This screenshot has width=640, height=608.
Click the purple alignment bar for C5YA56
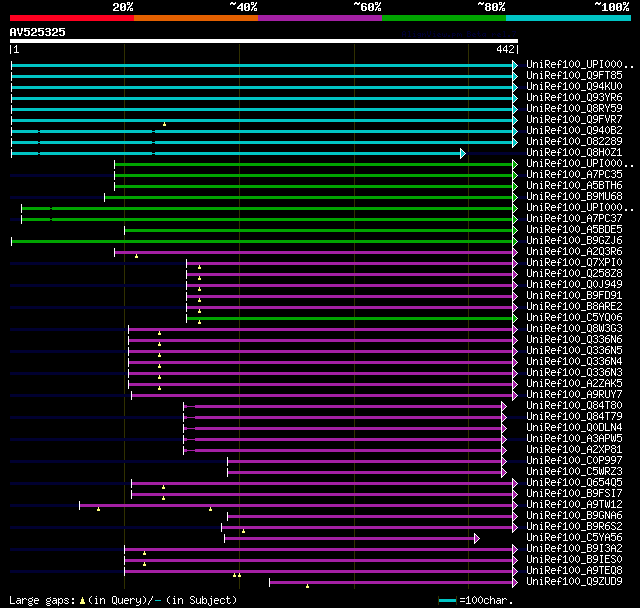point(352,539)
